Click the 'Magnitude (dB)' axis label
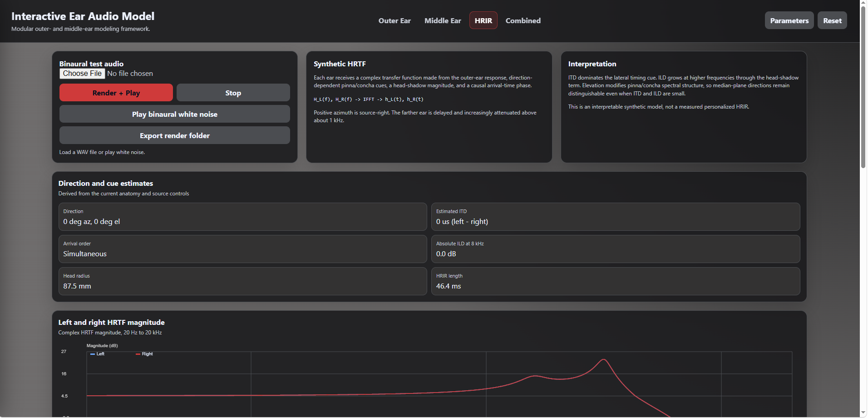 point(102,346)
